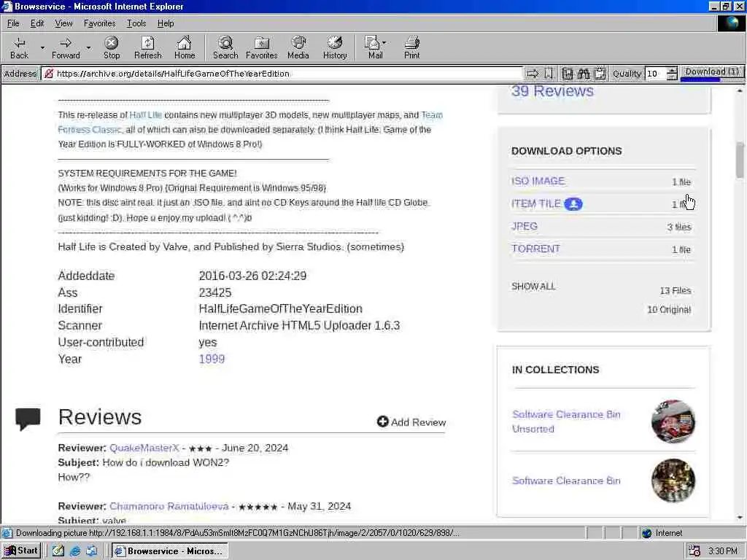
Task: Open reviewer QuakeMasterX profile link
Action: [x=144, y=448]
